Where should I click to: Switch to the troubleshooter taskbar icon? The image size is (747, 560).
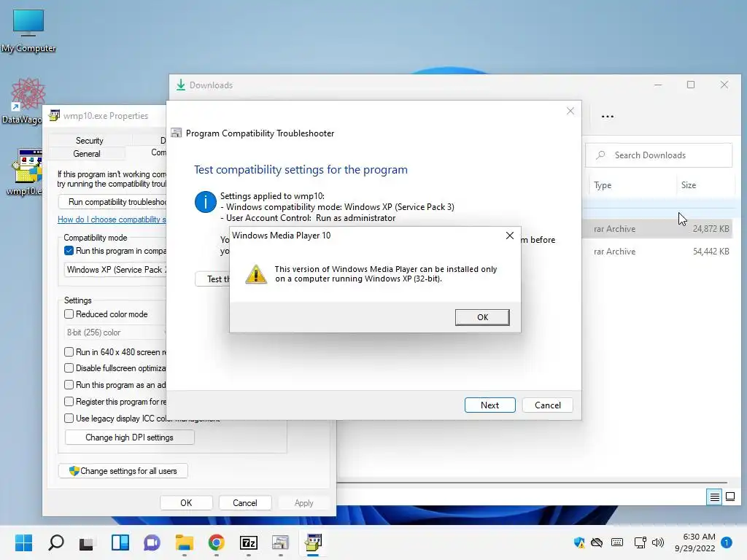pos(281,542)
